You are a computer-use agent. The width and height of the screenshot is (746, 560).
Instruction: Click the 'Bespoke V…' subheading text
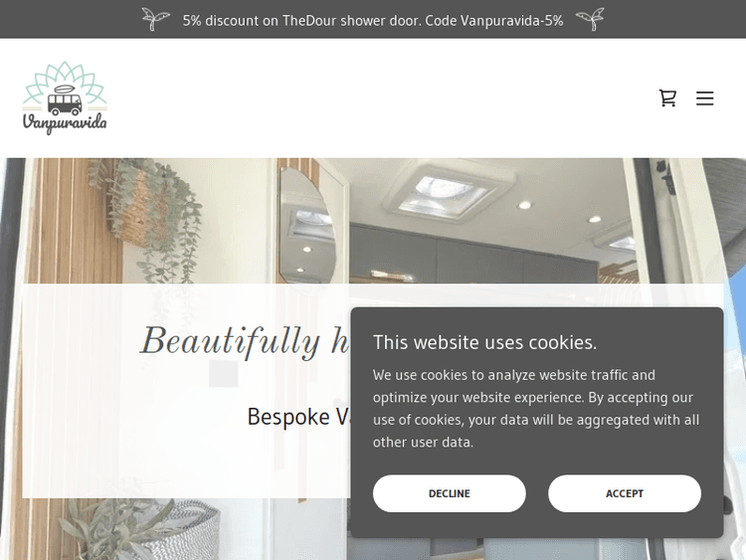(299, 417)
